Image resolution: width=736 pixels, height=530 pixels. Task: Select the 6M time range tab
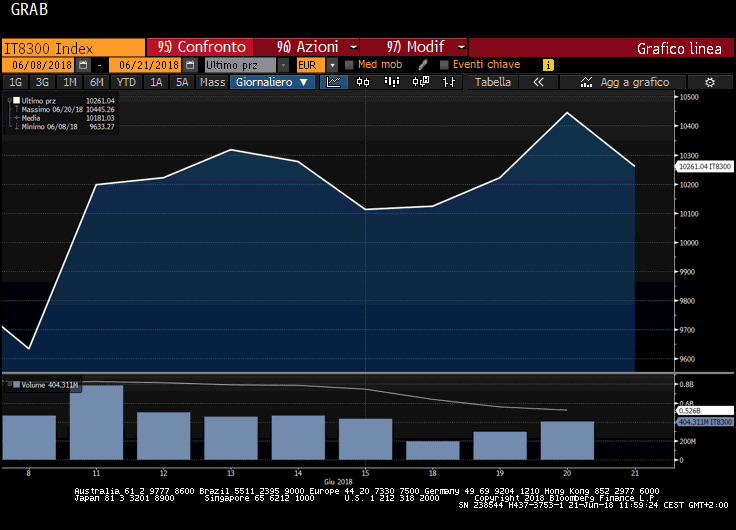(x=96, y=82)
